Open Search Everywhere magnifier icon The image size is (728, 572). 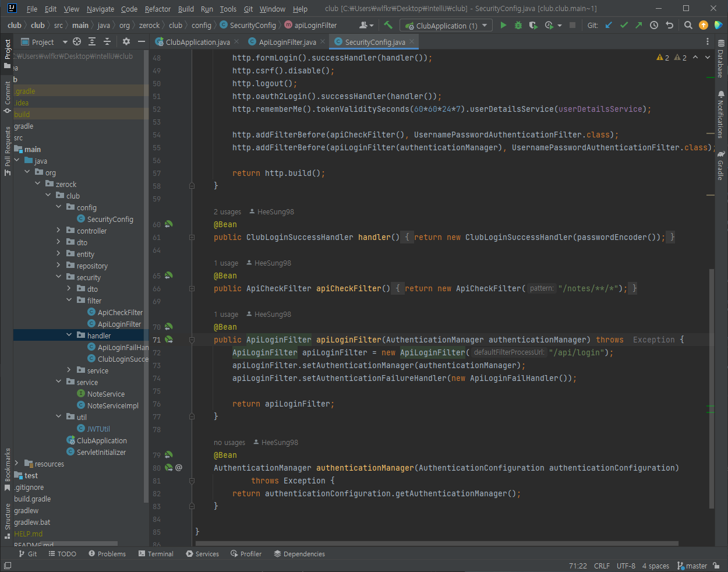688,25
